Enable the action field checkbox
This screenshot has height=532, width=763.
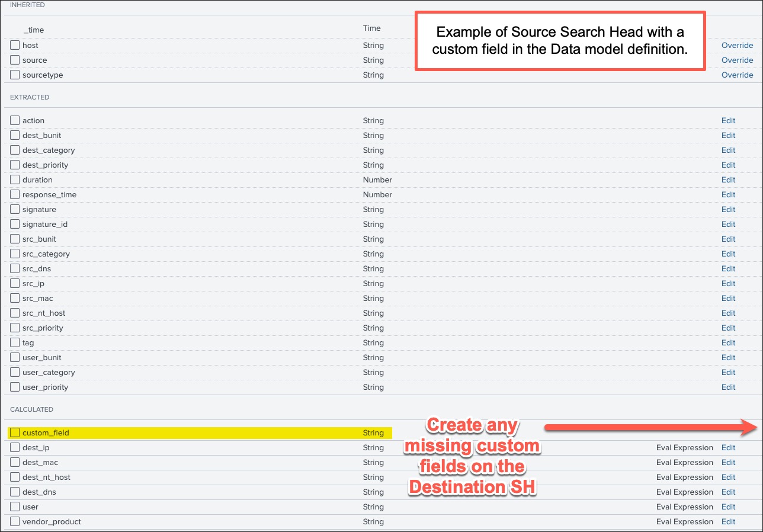[14, 120]
